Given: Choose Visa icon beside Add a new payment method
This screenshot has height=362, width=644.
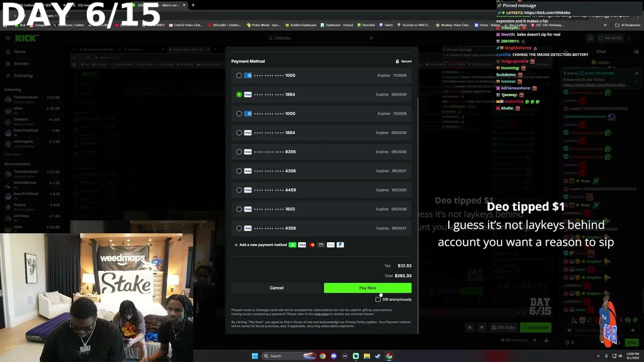Looking at the screenshot, I should click(x=302, y=245).
